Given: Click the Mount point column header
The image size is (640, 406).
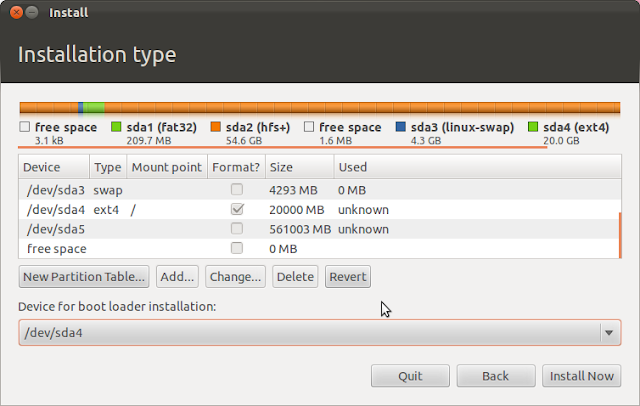Looking at the screenshot, I should (167, 167).
